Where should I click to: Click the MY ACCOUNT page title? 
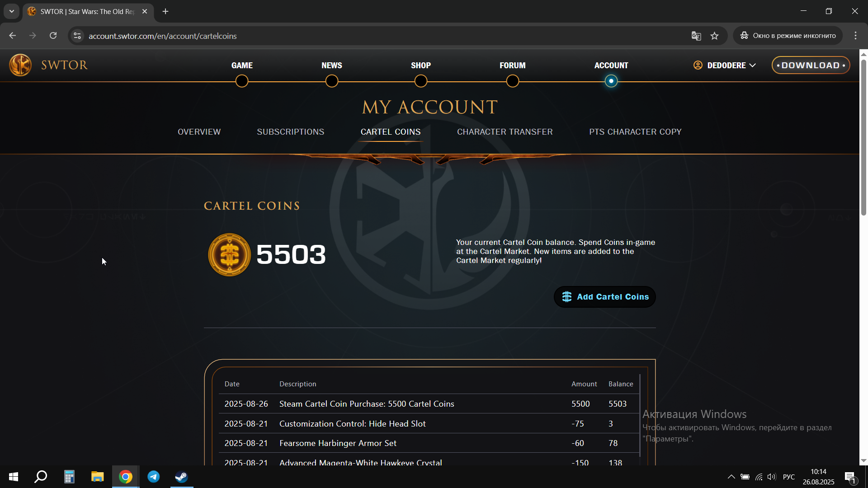(429, 108)
